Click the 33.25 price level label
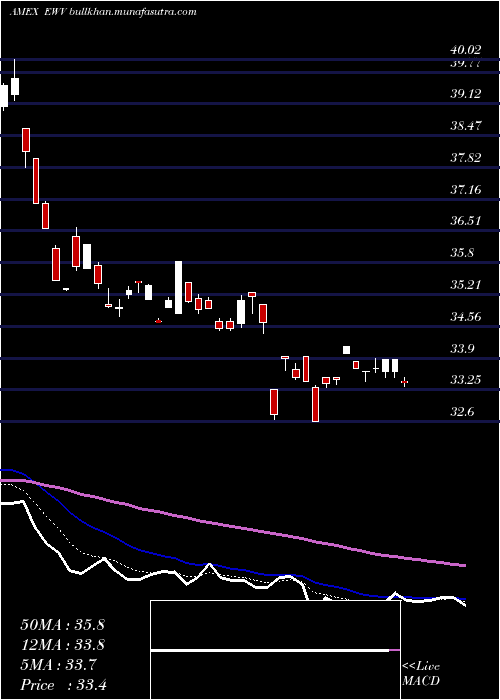This screenshot has height=700, width=500. pos(465,380)
